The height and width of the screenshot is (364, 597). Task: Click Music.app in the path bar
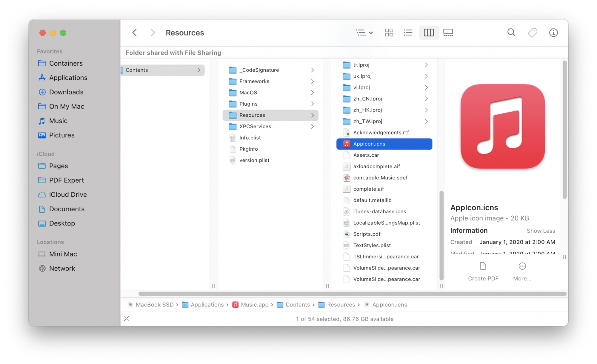[254, 305]
